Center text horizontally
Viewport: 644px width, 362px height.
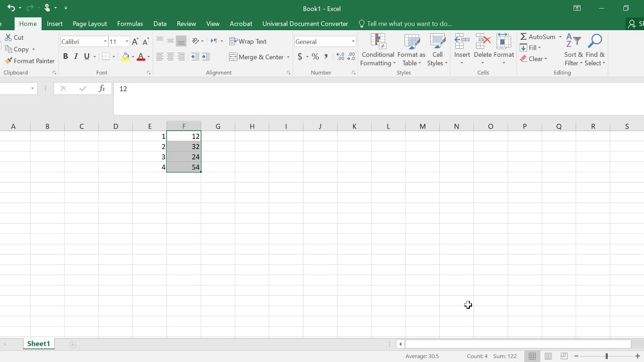pos(170,57)
